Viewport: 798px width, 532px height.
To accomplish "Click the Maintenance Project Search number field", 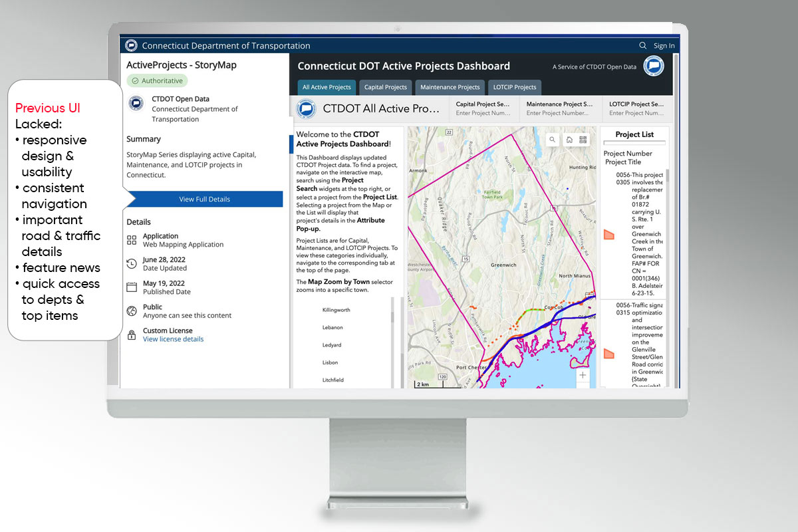I will (559, 113).
